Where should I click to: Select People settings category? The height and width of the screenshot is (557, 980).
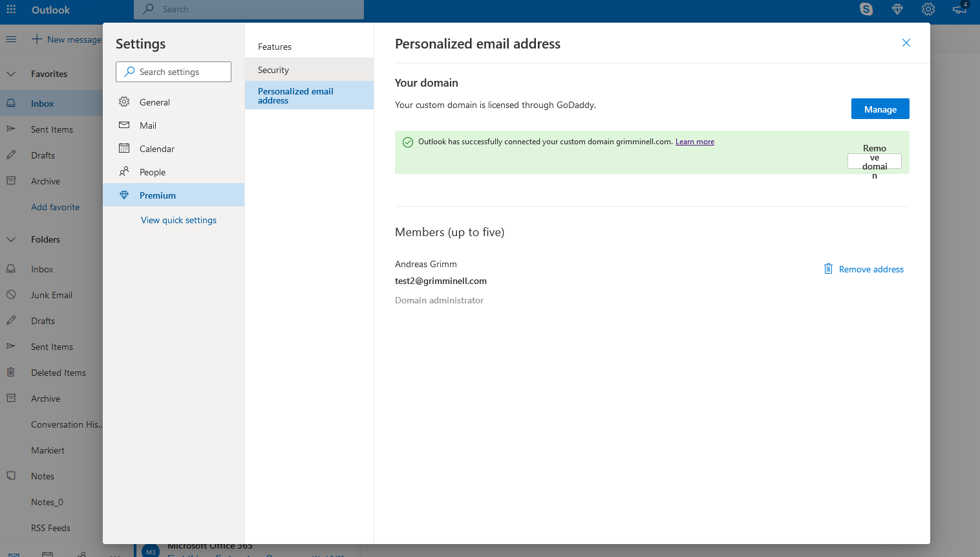click(173, 172)
